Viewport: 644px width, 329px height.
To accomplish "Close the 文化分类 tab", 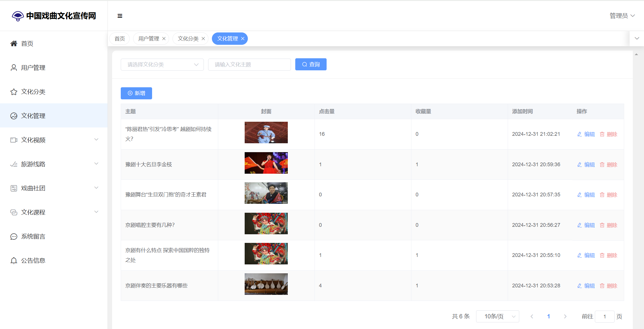I will [x=203, y=39].
